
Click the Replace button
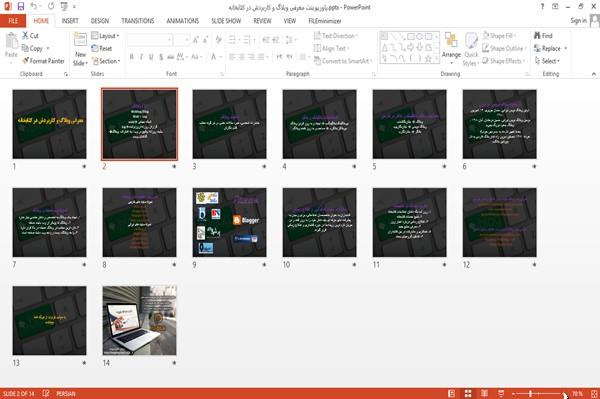tap(547, 48)
